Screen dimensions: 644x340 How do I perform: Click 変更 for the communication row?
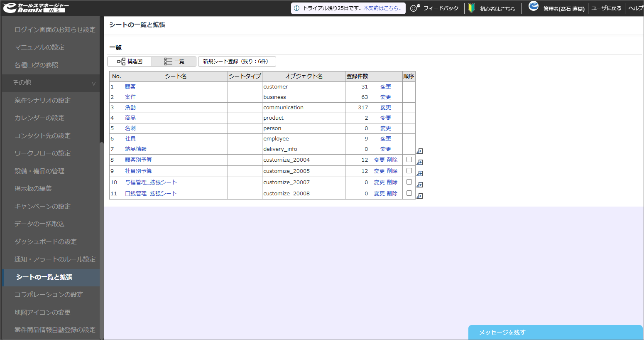[386, 108]
